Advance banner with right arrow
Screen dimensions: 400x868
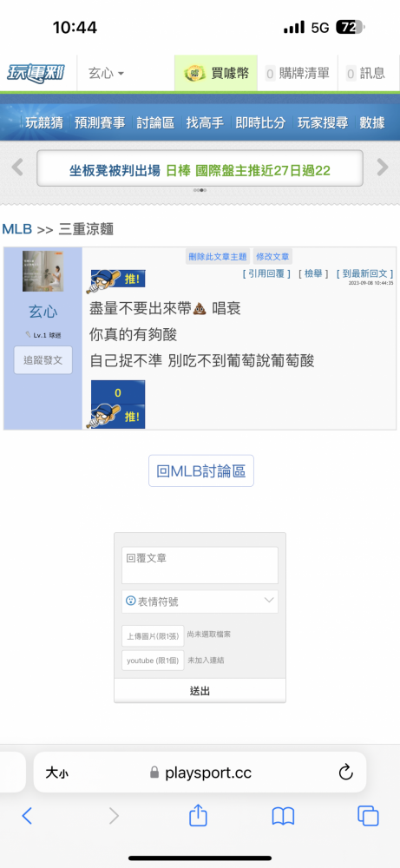(383, 168)
